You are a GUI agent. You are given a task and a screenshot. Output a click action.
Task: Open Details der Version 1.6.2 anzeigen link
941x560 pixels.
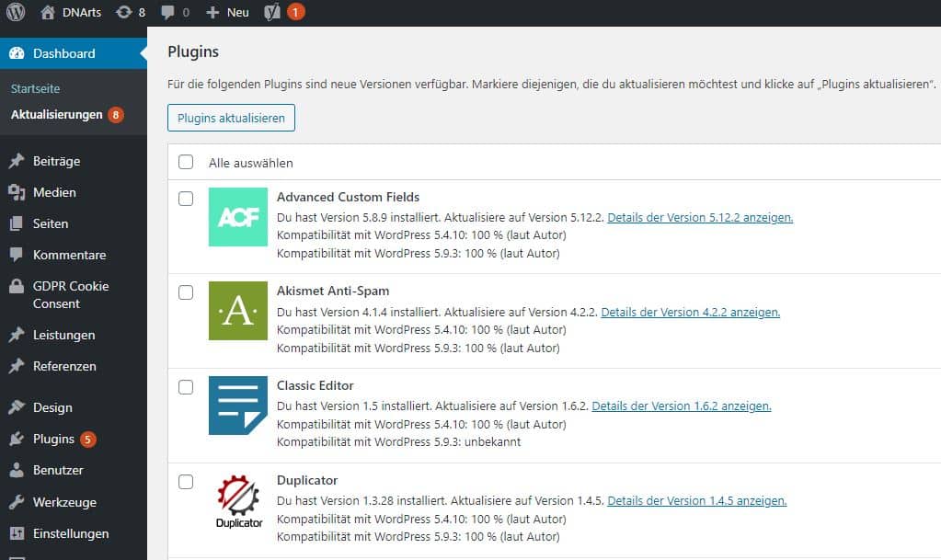682,406
